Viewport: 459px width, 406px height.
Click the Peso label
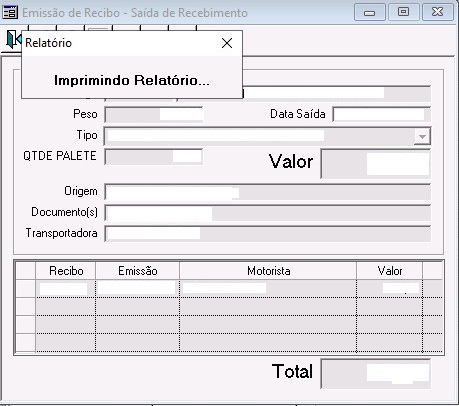(85, 114)
